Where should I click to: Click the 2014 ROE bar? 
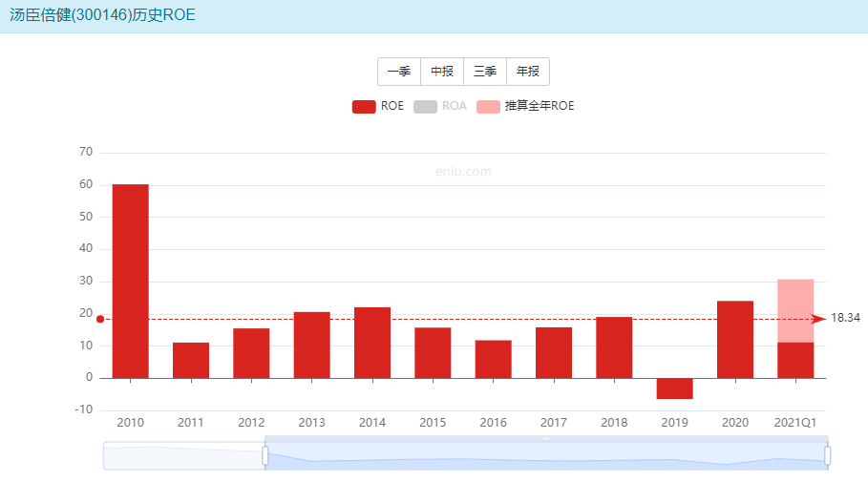[x=372, y=343]
